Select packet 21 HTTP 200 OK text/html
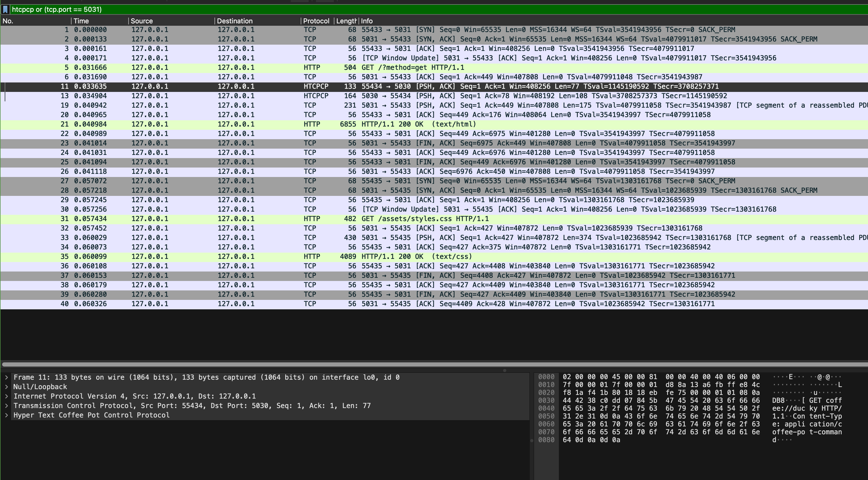Screen dimensions: 868x480 coord(418,124)
